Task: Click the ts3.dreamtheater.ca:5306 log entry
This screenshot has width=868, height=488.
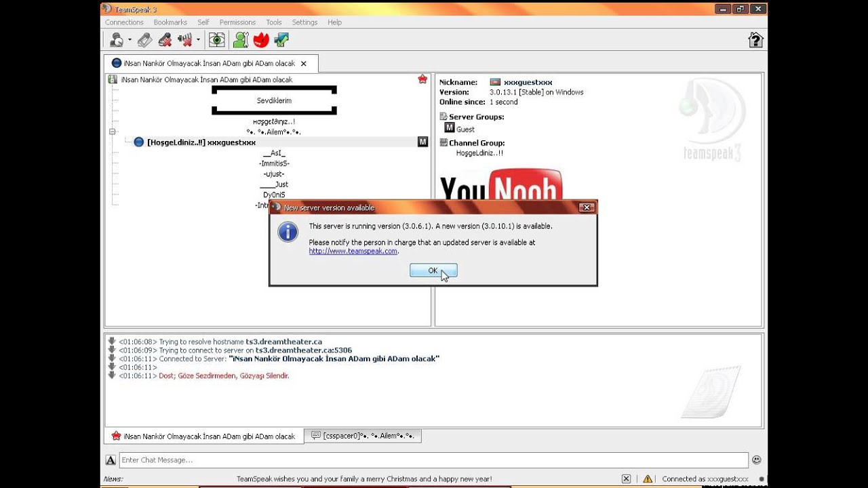Action: (304, 350)
